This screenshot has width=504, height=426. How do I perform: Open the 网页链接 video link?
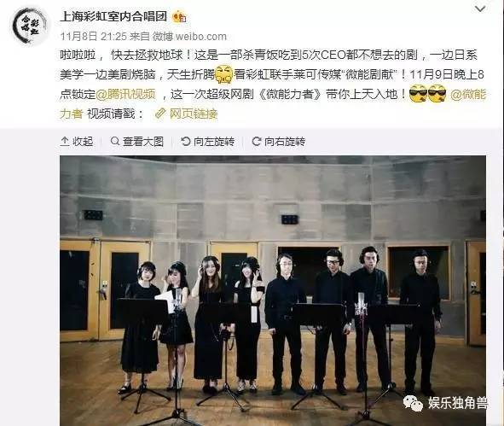point(194,114)
